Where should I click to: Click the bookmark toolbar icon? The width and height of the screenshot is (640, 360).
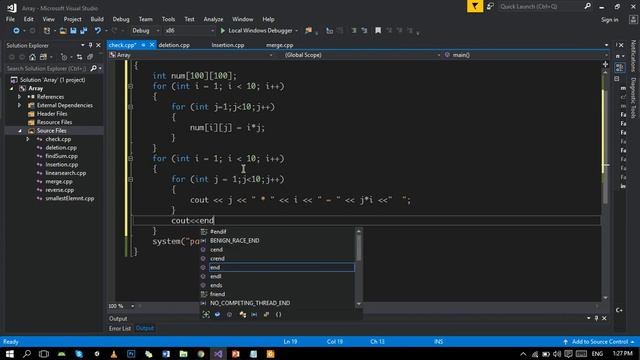[378, 31]
